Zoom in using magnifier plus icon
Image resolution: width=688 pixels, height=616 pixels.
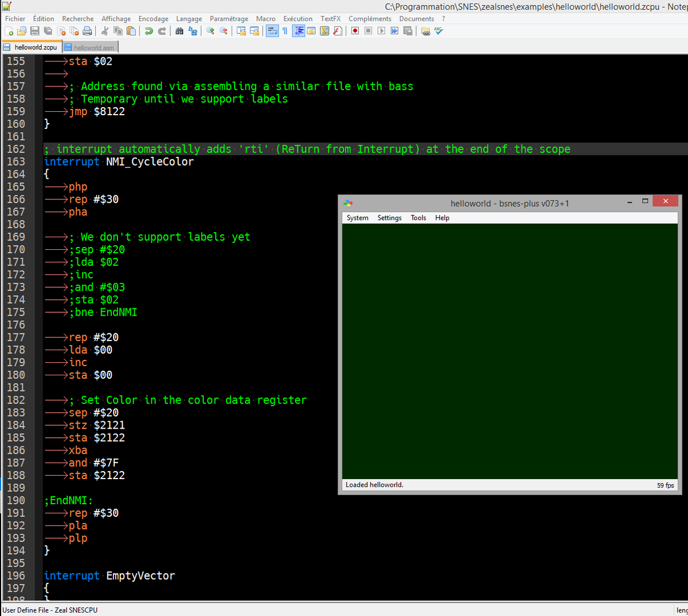pos(210,31)
